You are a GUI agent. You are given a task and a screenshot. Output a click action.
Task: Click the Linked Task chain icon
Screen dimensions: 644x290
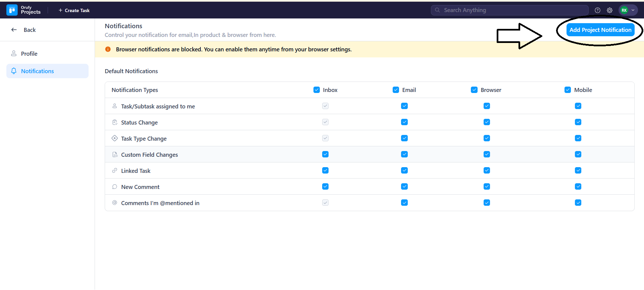pyautogui.click(x=115, y=171)
